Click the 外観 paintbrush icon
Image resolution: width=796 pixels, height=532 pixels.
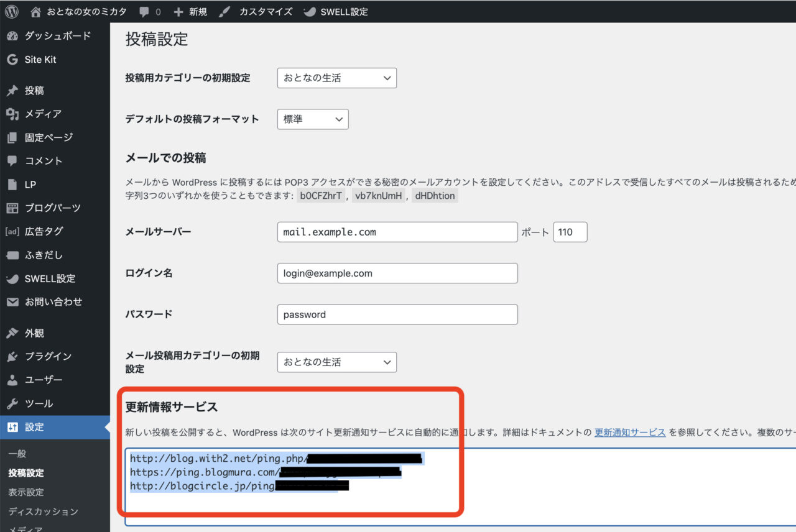12,333
